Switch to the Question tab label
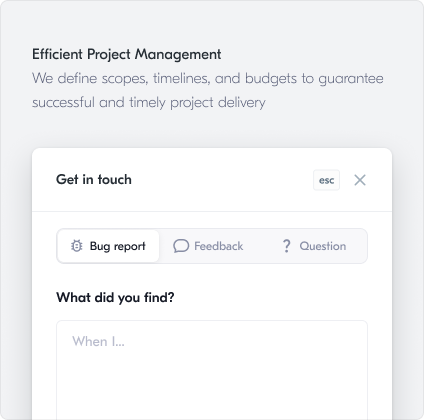Viewport: 424px width, 420px height. point(323,246)
